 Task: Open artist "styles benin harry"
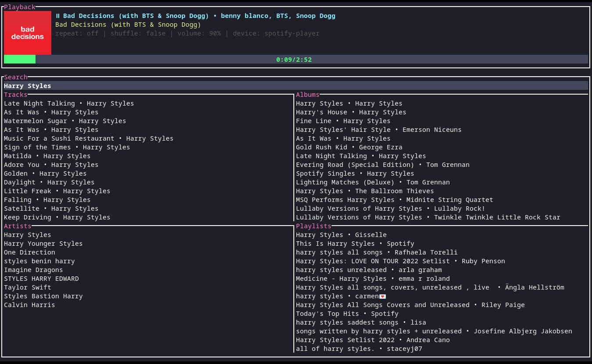[x=39, y=261]
